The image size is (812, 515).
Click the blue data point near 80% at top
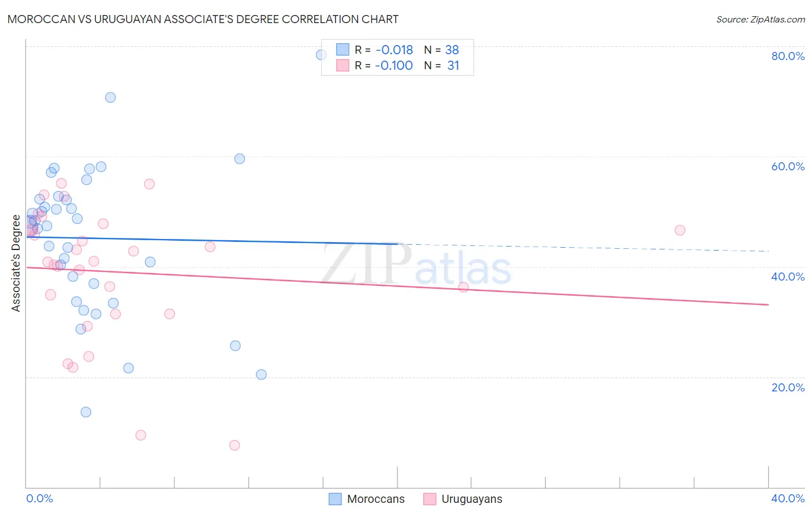[321, 55]
